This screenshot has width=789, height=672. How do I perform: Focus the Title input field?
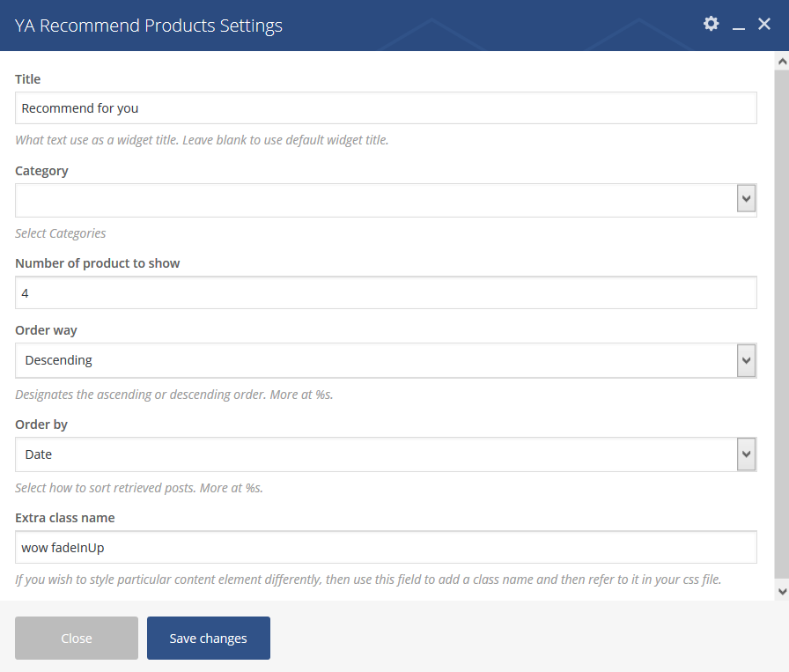click(386, 107)
